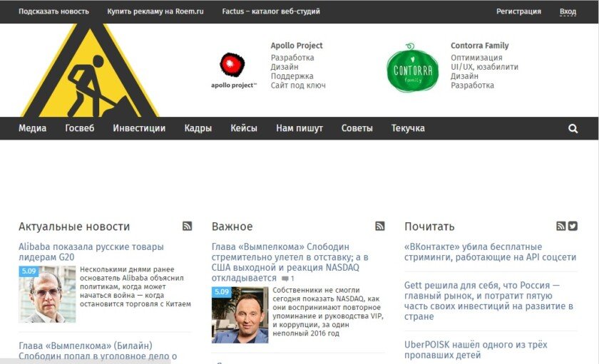Image resolution: width=599 pixels, height=364 pixels.
Task: Select the Нам пишут menu item
Action: pos(299,128)
